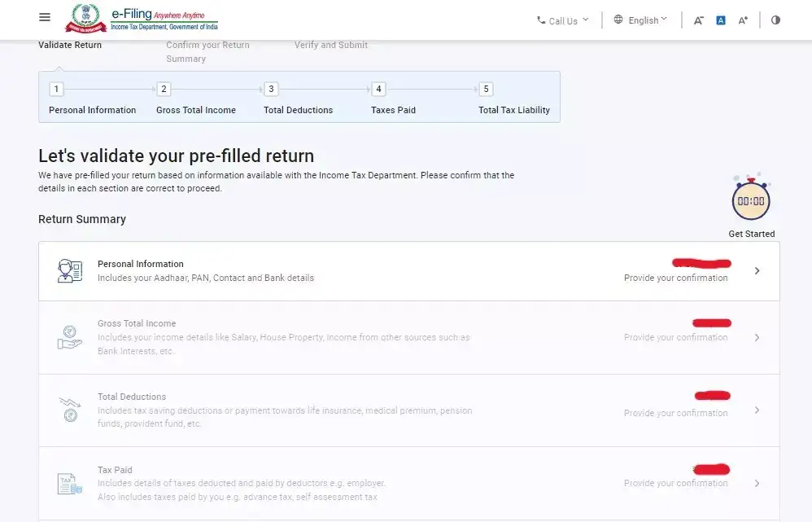The image size is (812, 522).
Task: Click the Personal Information person-document icon
Action: click(69, 270)
